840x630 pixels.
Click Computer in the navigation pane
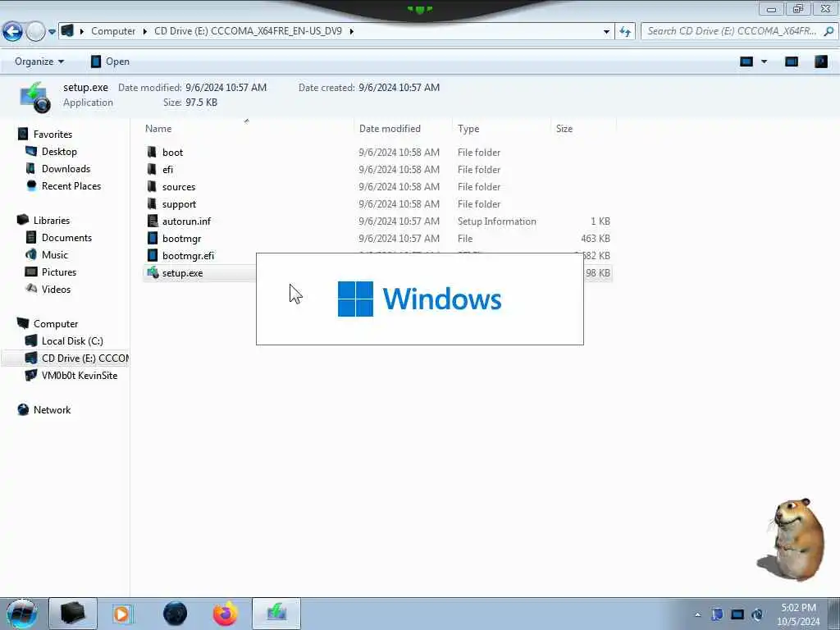(56, 323)
